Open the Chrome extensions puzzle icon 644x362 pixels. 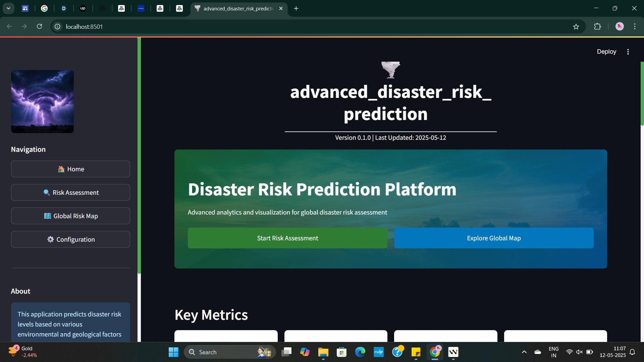pyautogui.click(x=597, y=26)
